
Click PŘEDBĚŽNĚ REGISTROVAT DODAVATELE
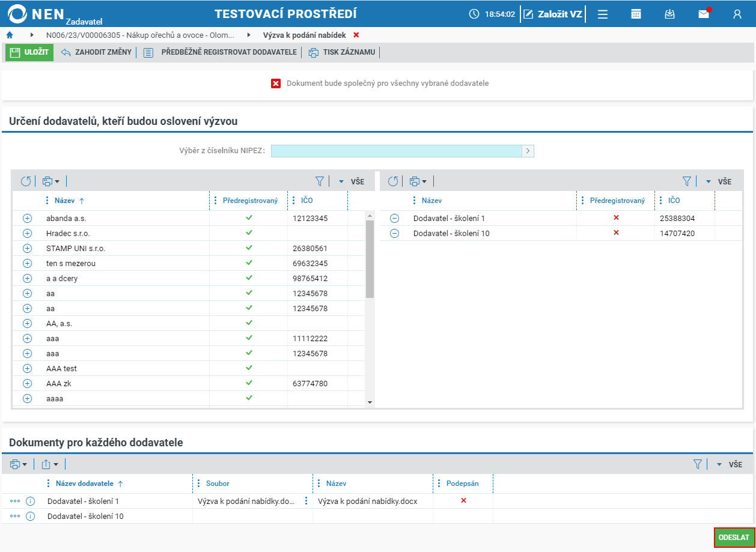[221, 52]
